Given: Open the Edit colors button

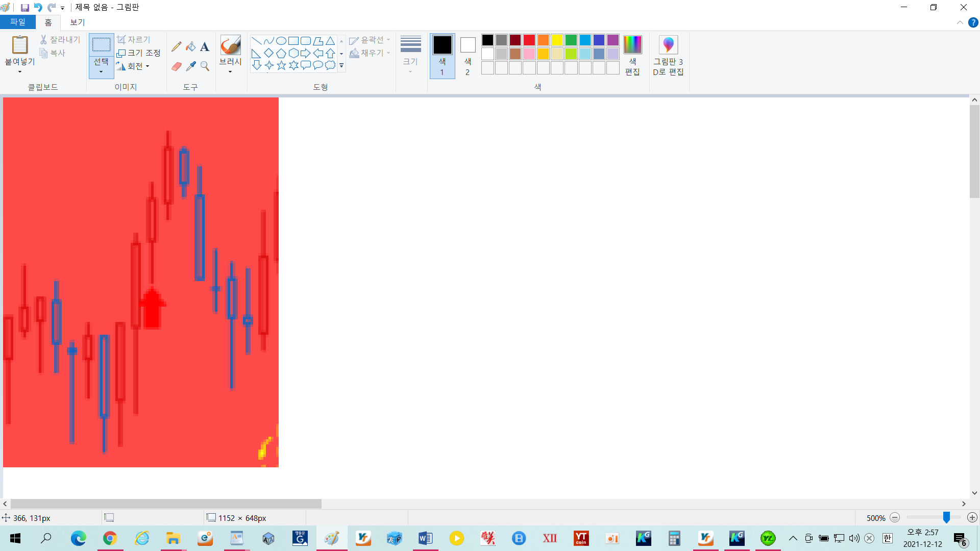Looking at the screenshot, I should coord(632,56).
